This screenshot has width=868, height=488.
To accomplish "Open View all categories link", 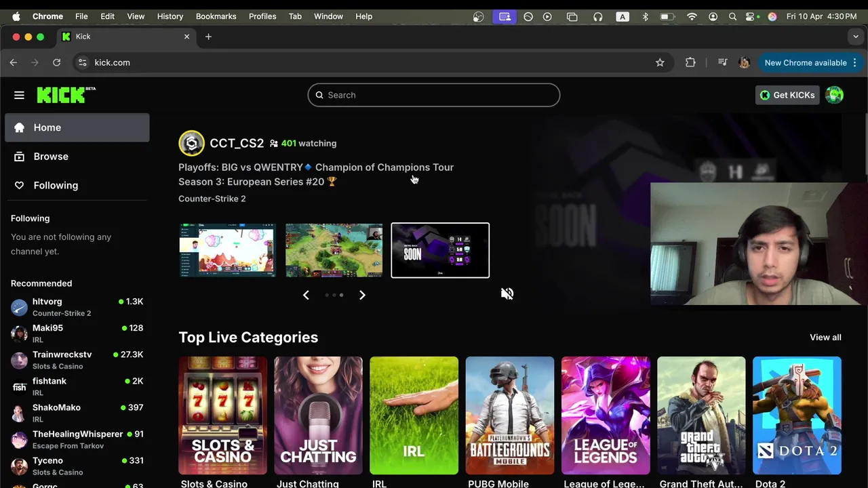I will (x=825, y=337).
